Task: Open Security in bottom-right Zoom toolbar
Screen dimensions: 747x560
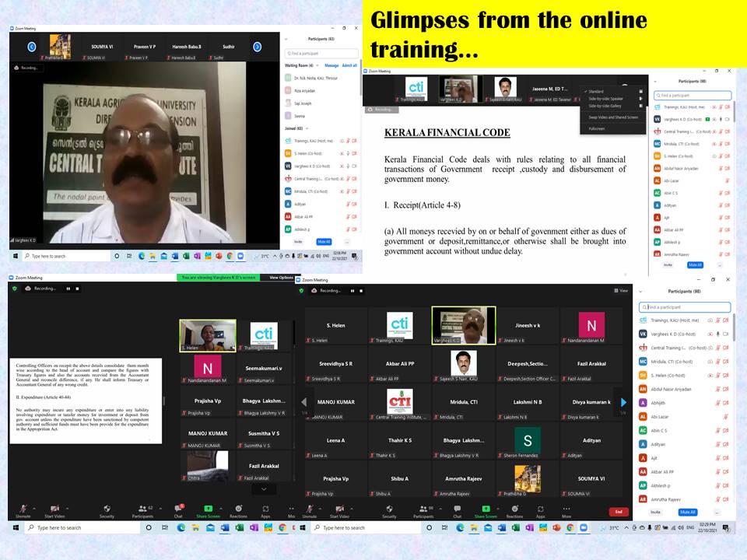Action: 389,511
